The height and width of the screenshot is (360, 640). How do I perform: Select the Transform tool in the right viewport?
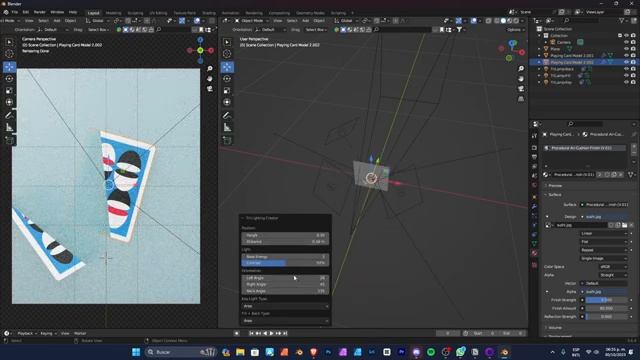coord(227,102)
